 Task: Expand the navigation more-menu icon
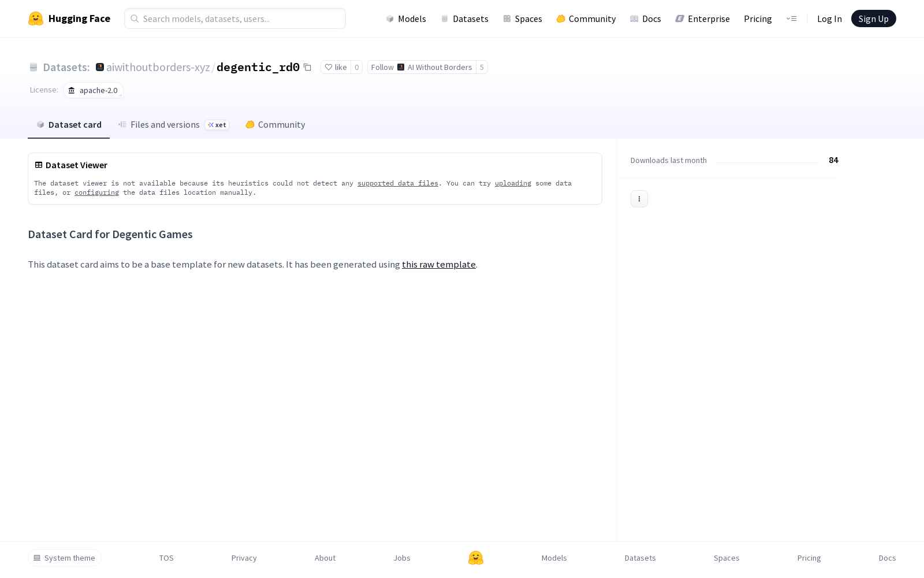791,18
